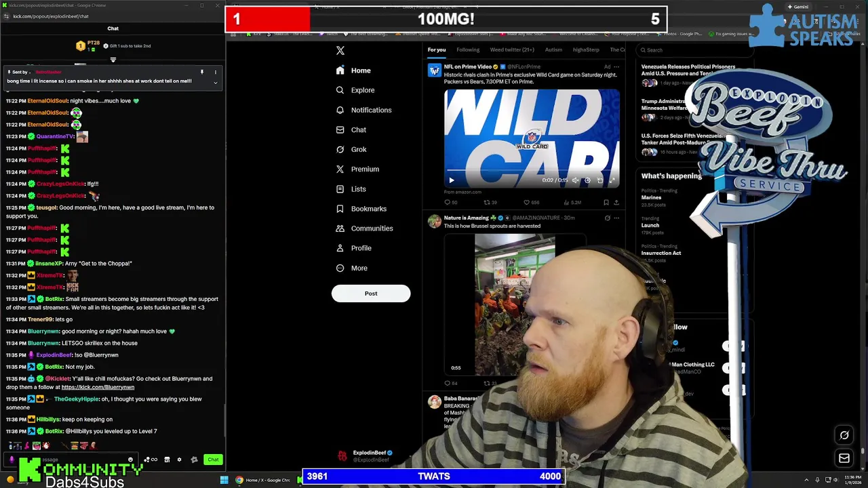Open Notifications in X sidebar
Screen dimensions: 868x488
coord(363,110)
